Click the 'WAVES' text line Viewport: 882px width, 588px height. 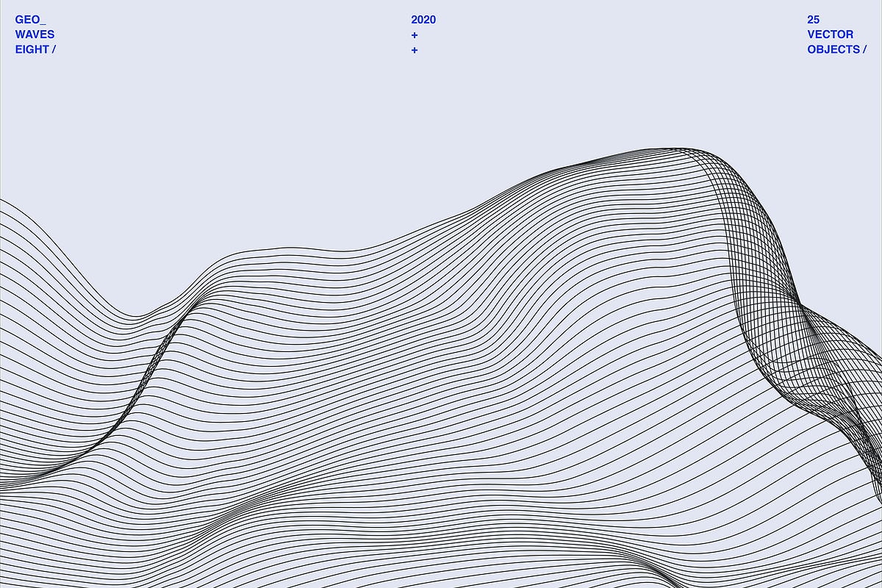pos(35,35)
